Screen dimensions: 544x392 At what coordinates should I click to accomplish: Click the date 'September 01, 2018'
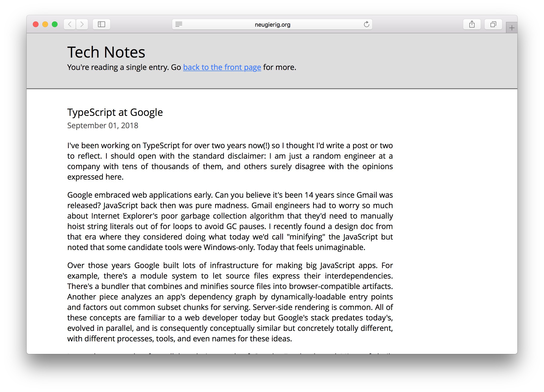click(103, 125)
